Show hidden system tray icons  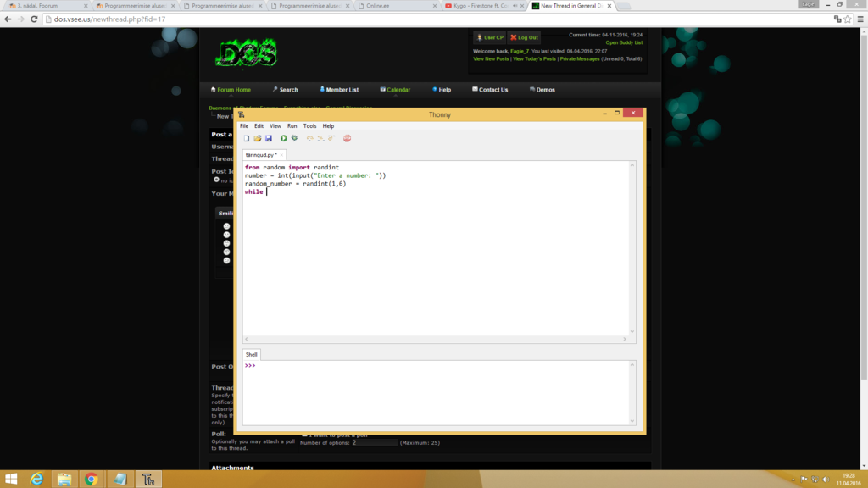pos(793,480)
